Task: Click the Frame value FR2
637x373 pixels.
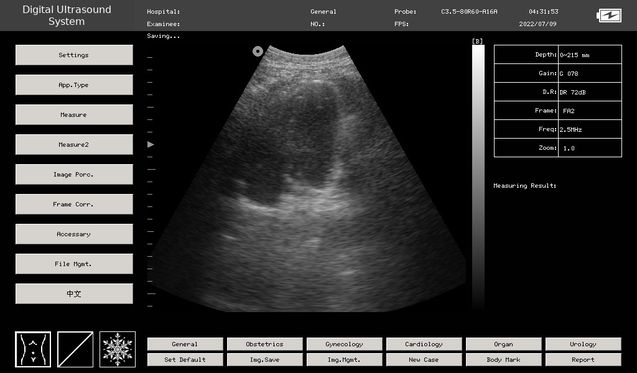Action: click(569, 111)
